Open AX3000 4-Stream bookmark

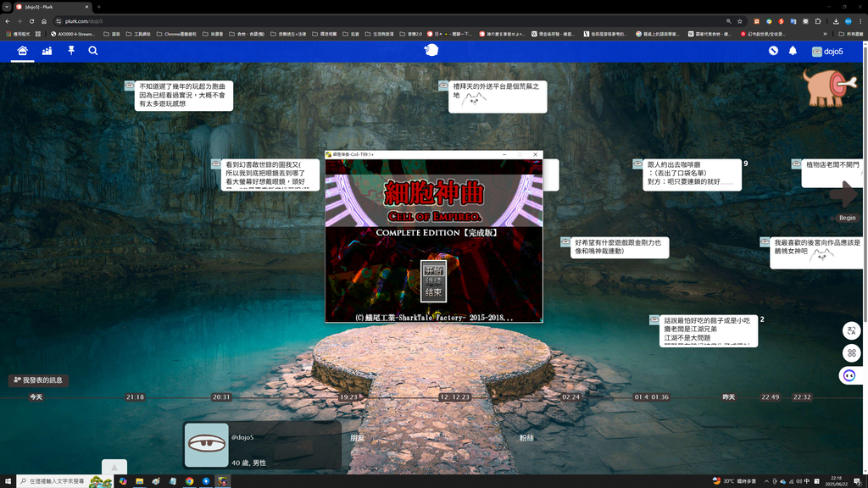tap(73, 34)
